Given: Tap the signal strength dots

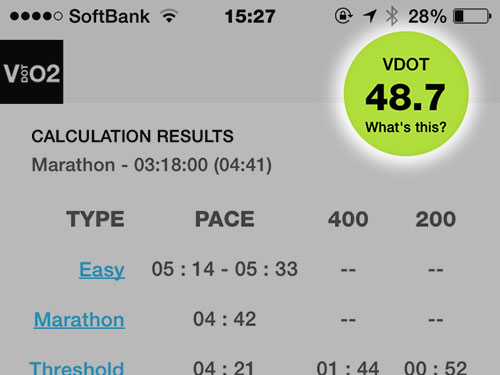Looking at the screenshot, I should pos(36,16).
